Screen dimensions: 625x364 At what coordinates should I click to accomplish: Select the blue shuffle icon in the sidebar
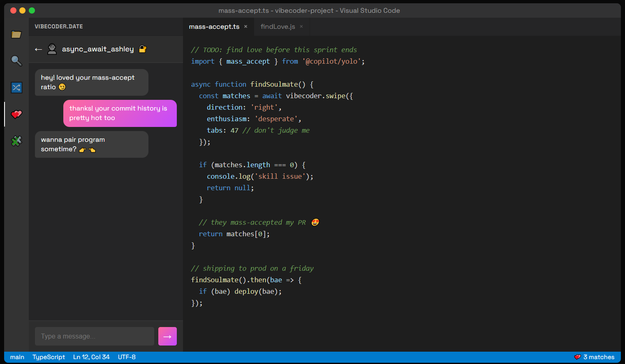[x=16, y=88]
